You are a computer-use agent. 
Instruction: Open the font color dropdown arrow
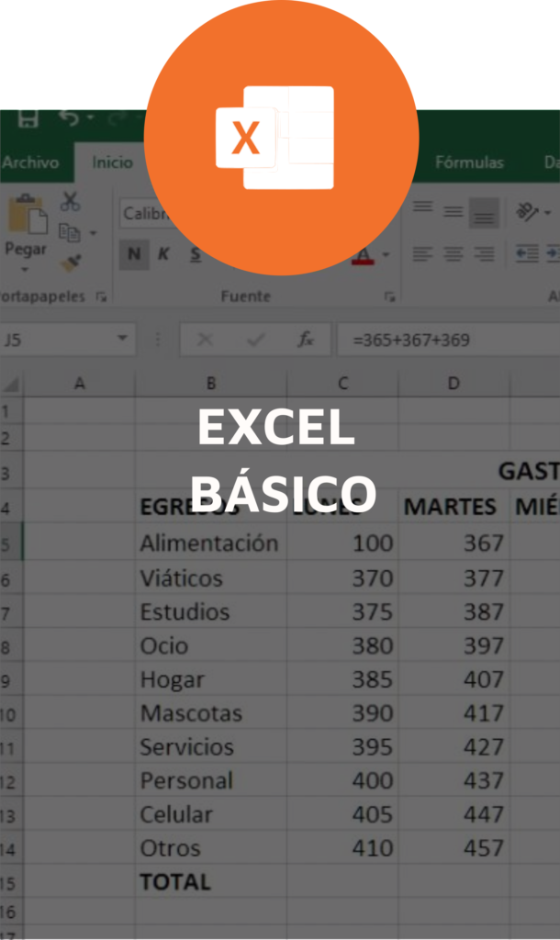point(386,255)
